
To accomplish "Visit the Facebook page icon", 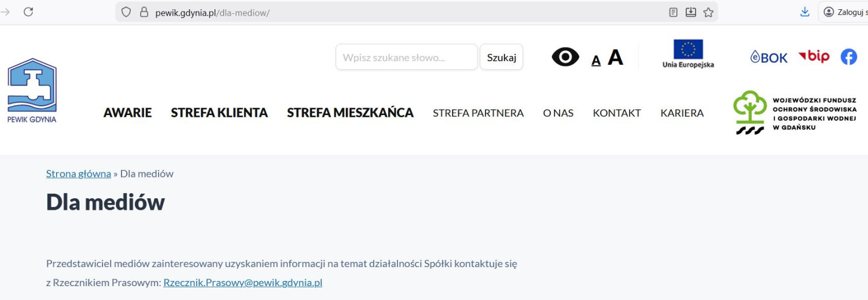I will coord(848,57).
